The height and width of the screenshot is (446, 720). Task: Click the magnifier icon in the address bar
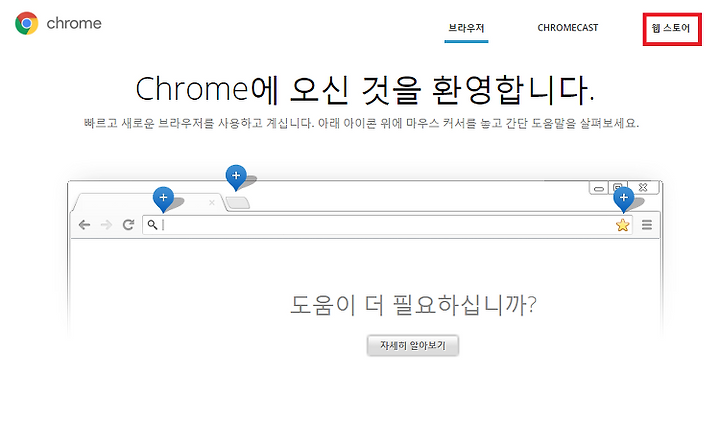pyautogui.click(x=152, y=225)
